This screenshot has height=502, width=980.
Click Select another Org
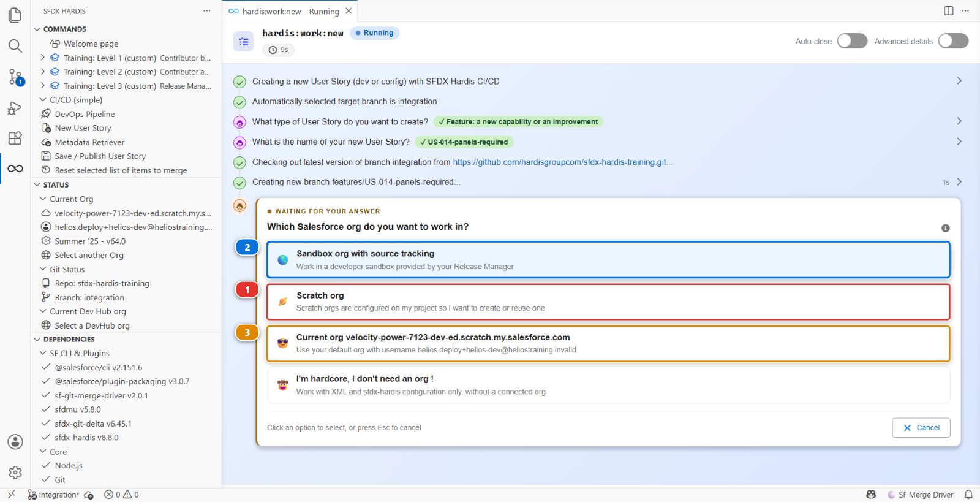[x=89, y=255]
